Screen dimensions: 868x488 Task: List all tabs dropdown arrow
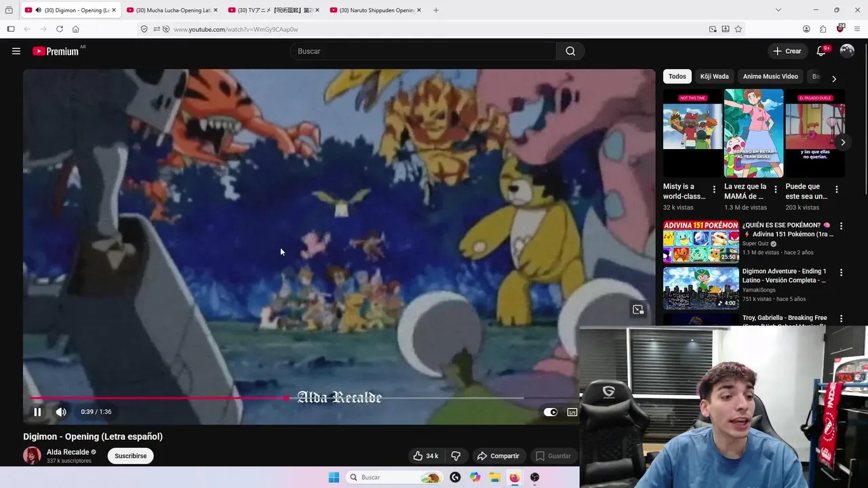tap(778, 10)
